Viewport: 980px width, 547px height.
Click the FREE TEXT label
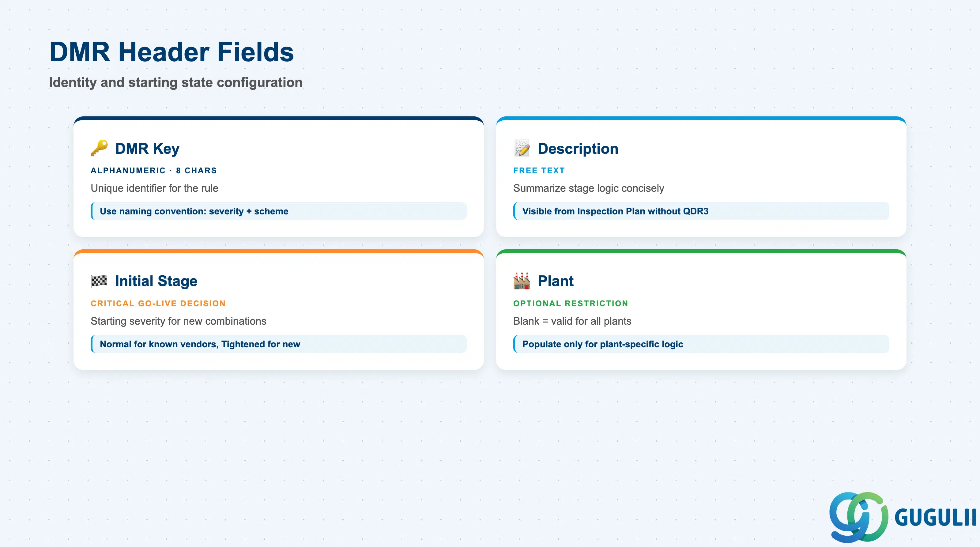click(x=539, y=170)
